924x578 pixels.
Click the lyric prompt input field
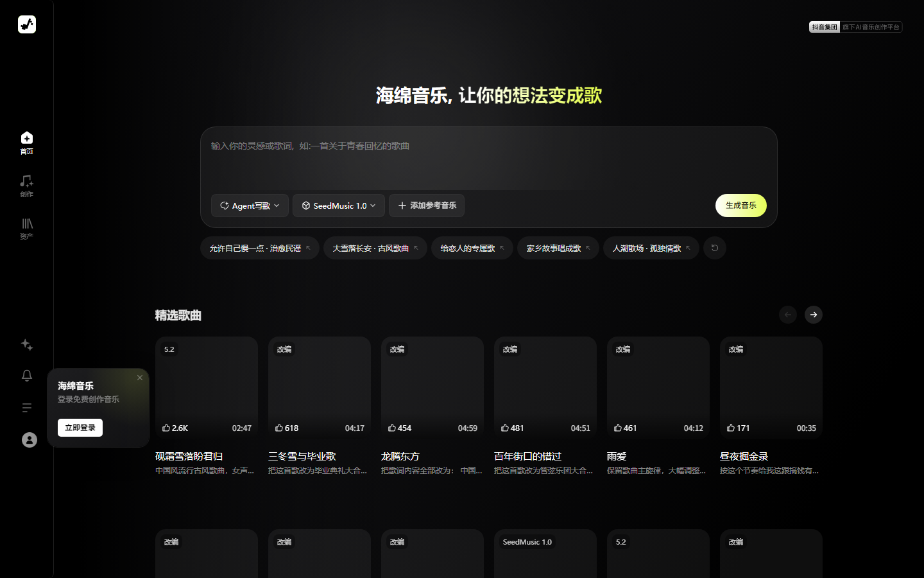[489, 157]
